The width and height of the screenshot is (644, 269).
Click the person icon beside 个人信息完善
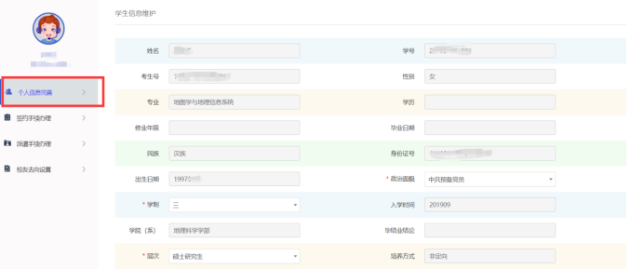9,92
